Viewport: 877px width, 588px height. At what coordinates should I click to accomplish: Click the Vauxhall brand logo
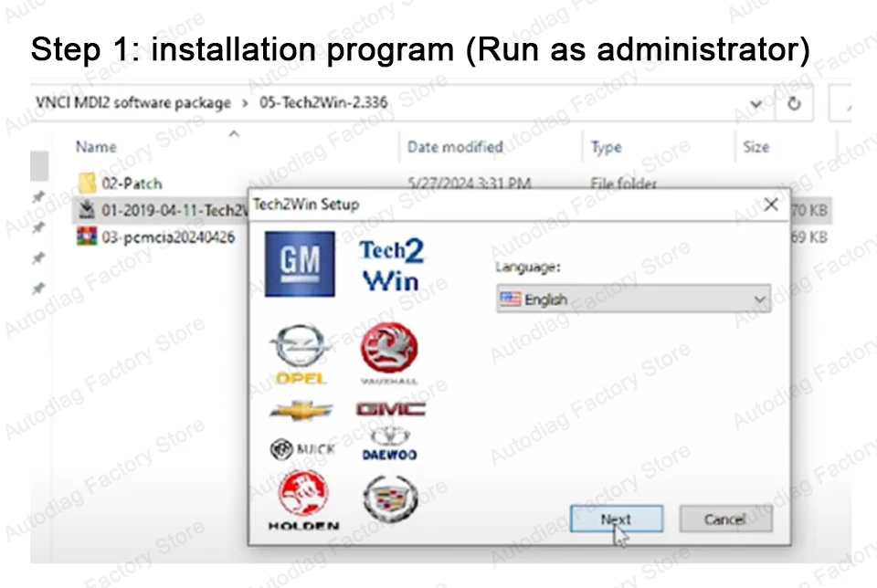click(389, 353)
